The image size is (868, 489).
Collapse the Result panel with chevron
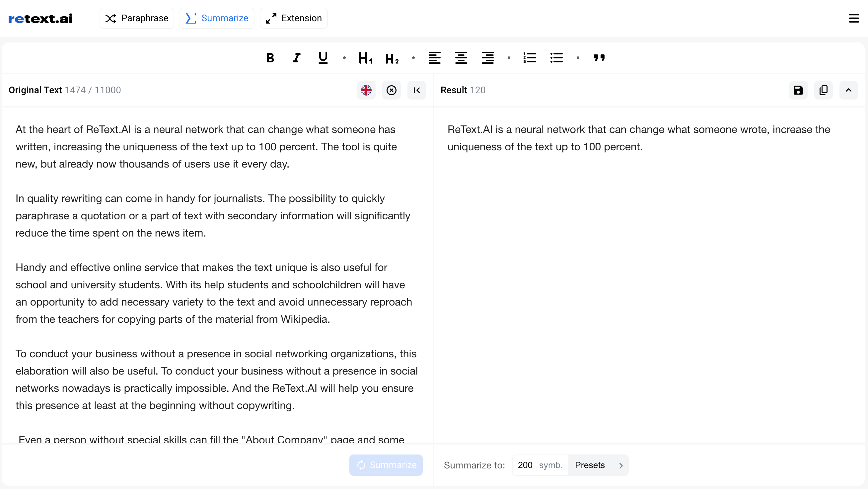click(849, 90)
